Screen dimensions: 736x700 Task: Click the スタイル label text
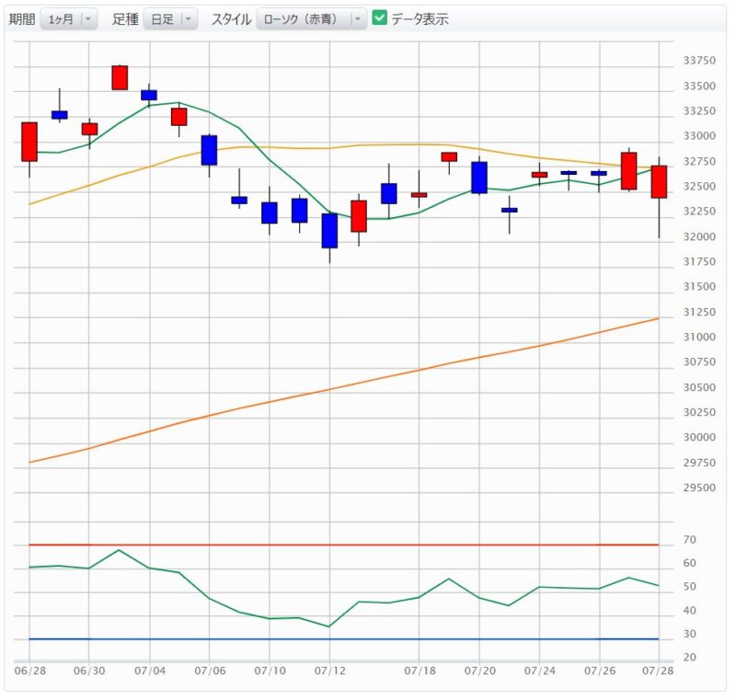tap(231, 19)
